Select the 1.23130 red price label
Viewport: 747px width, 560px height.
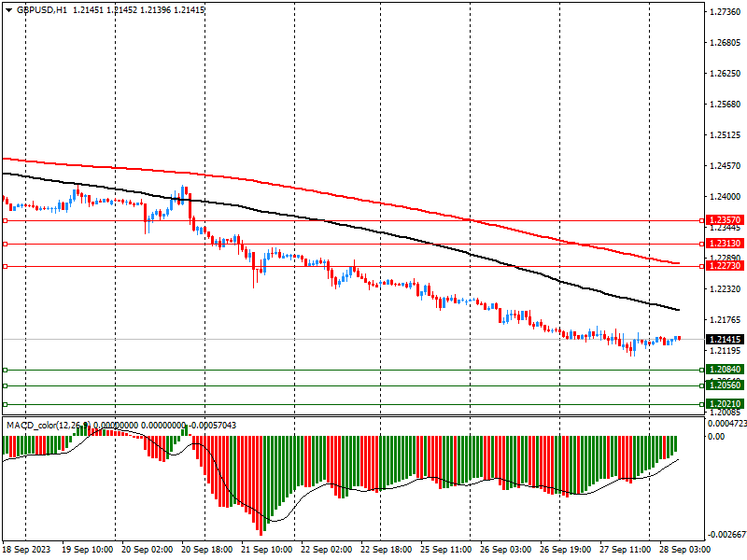725,244
